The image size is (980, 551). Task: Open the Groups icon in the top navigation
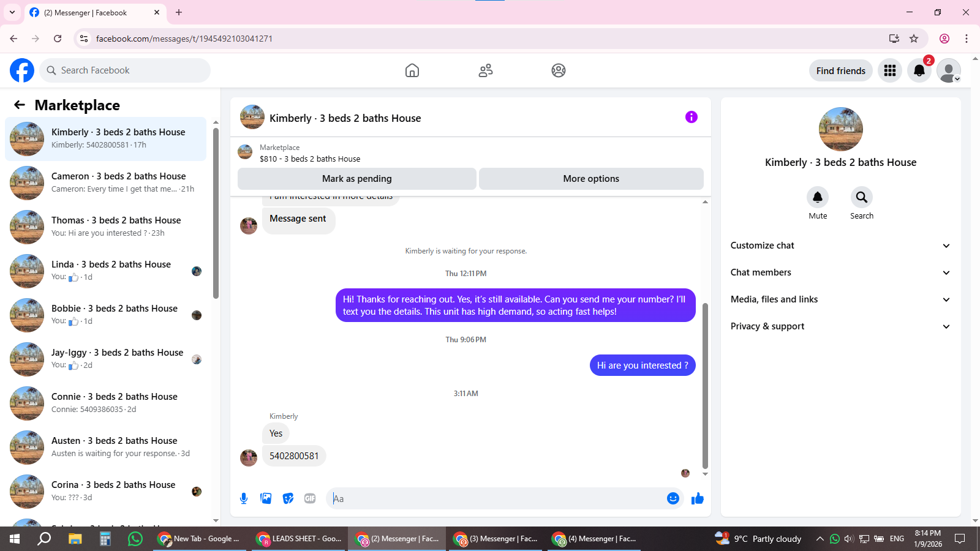[559, 70]
